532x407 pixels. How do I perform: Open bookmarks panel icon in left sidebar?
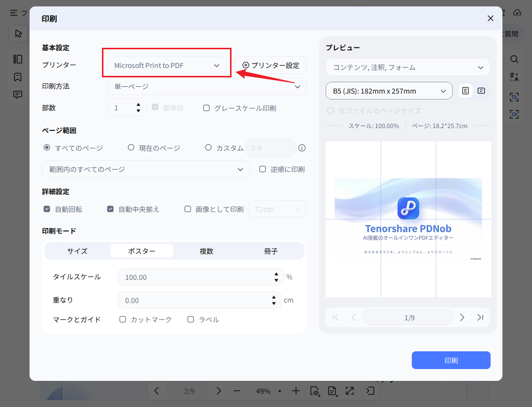18,77
